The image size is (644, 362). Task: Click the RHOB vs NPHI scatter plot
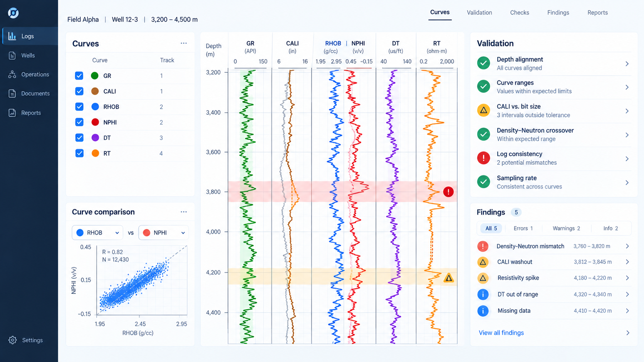click(141, 281)
